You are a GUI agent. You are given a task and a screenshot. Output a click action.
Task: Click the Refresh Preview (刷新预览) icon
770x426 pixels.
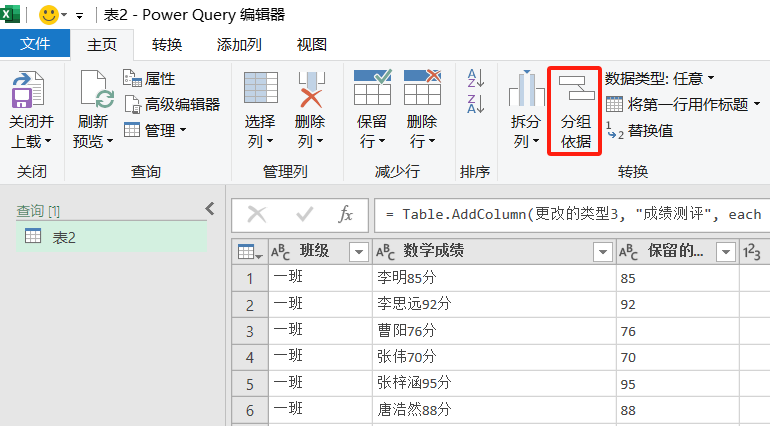[x=96, y=89]
